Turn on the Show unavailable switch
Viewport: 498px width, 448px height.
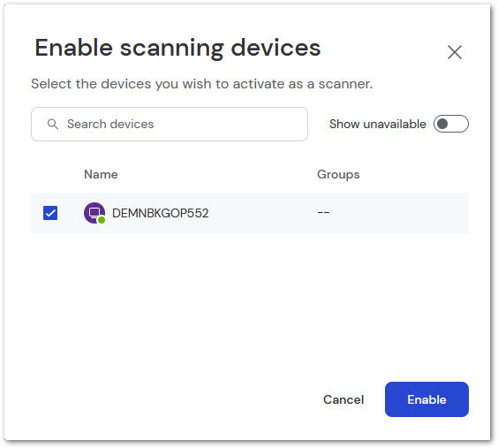(x=450, y=124)
